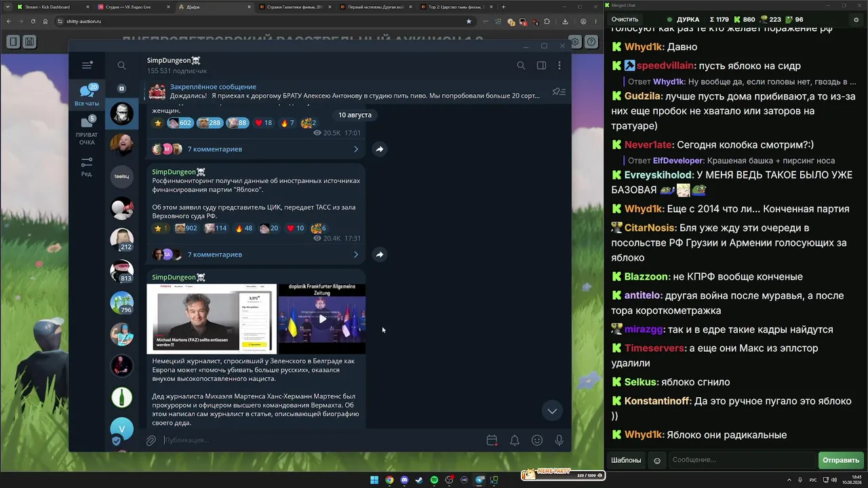The height and width of the screenshot is (488, 868).
Task: Attach a file with the paperclip icon
Action: 151,441
